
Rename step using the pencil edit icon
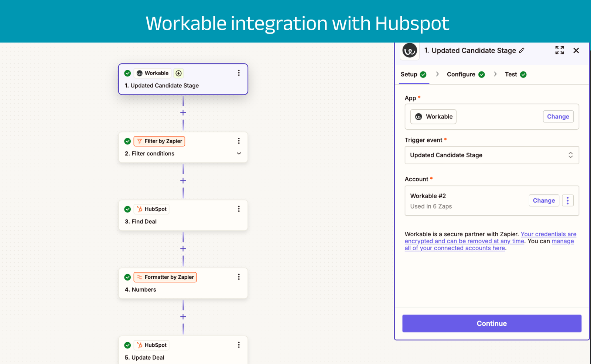click(x=522, y=50)
